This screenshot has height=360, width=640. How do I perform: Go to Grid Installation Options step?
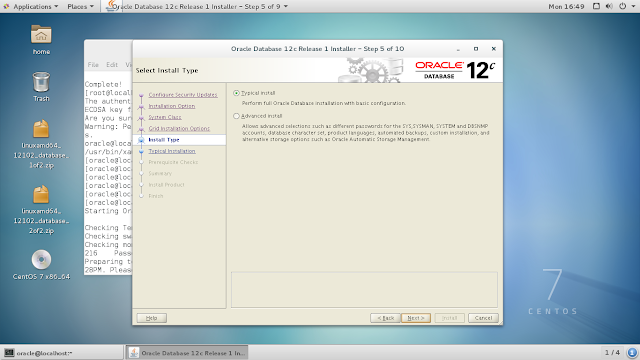tap(179, 128)
